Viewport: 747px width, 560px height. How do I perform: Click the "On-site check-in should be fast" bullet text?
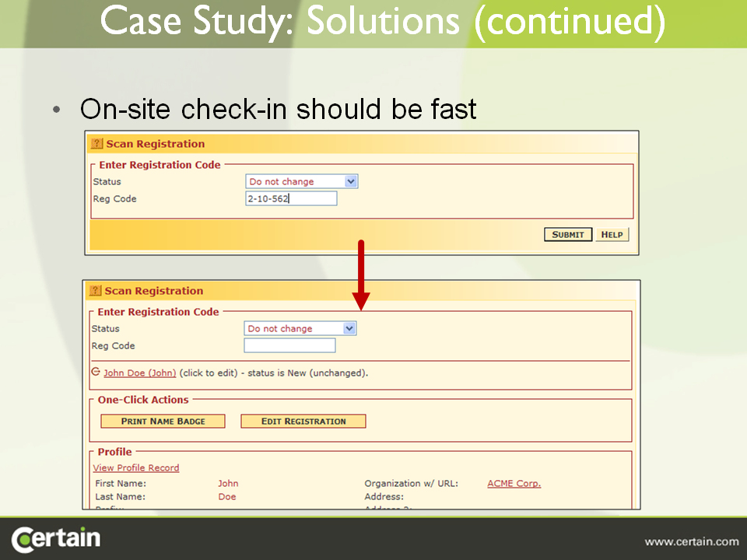pos(279,109)
